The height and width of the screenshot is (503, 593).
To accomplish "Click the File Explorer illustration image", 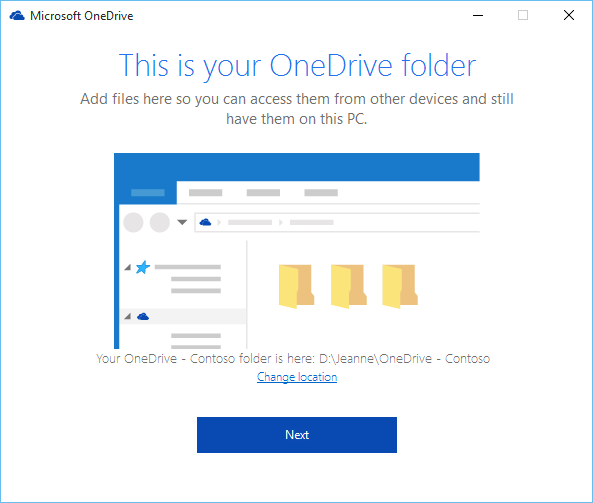I will 297,251.
